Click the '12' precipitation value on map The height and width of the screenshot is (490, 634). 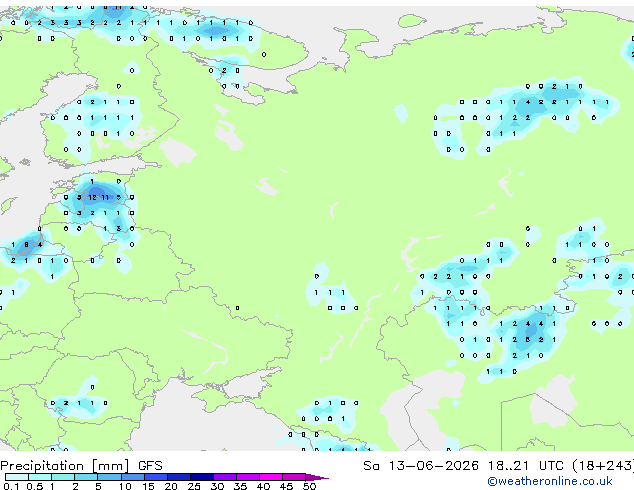(93, 197)
